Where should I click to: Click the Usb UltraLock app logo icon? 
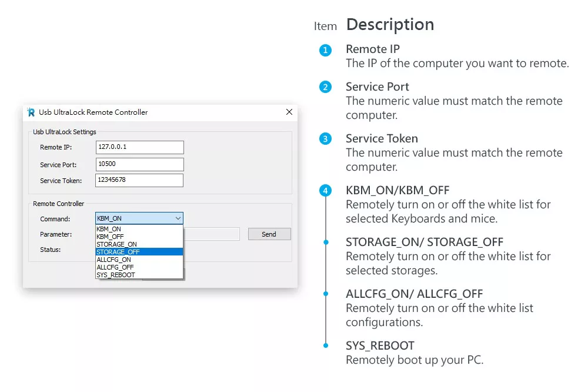coord(31,112)
